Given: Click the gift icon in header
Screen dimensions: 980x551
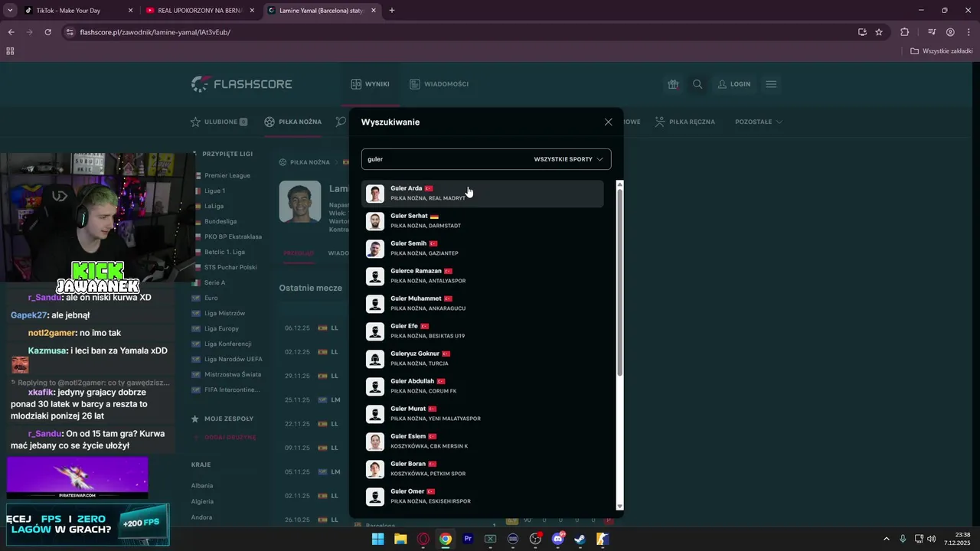Looking at the screenshot, I should [673, 84].
